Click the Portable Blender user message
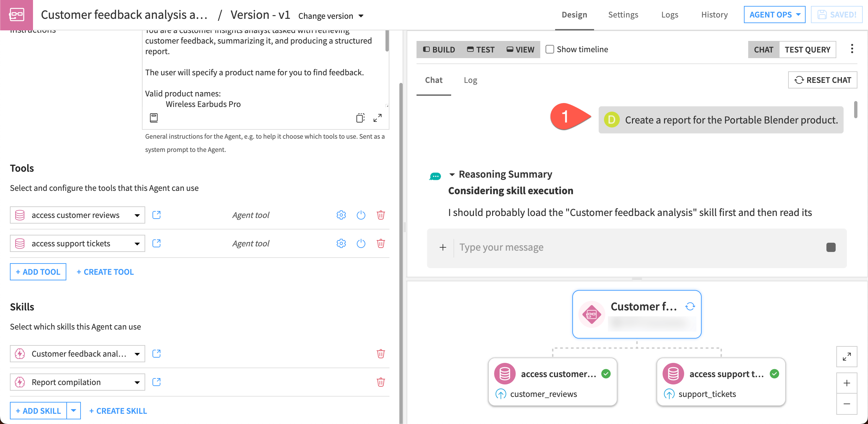The width and height of the screenshot is (868, 424). pos(720,120)
